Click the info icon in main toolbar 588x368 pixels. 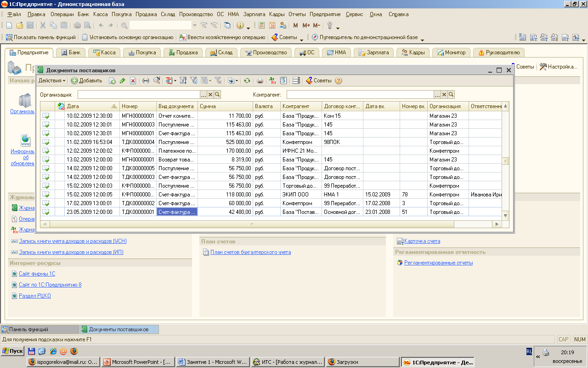(x=239, y=25)
